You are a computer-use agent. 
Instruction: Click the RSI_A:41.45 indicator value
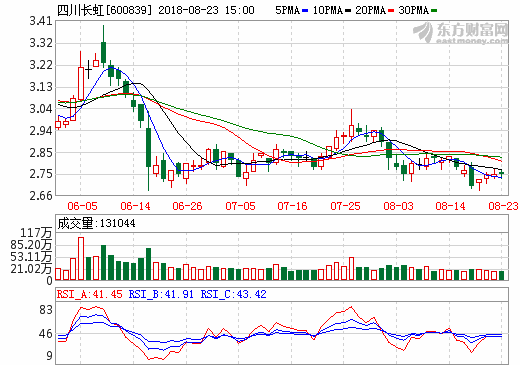tap(90, 294)
